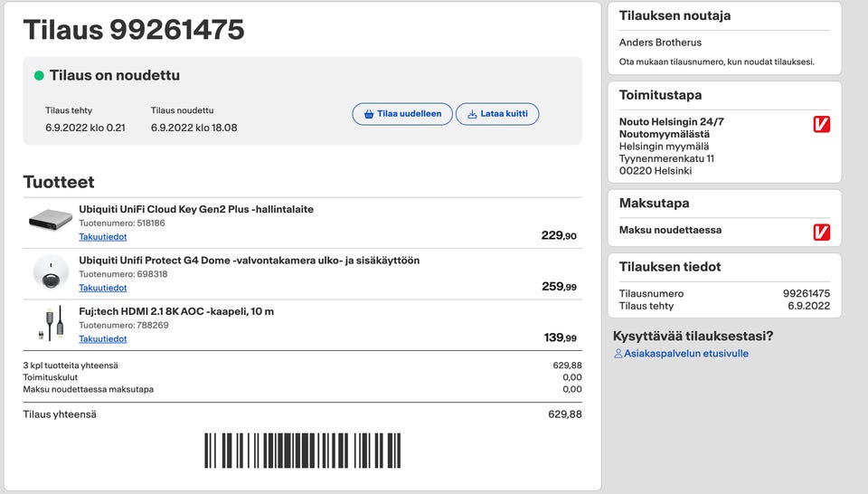Open the G4 Dome camera thumbnail

pos(51,272)
